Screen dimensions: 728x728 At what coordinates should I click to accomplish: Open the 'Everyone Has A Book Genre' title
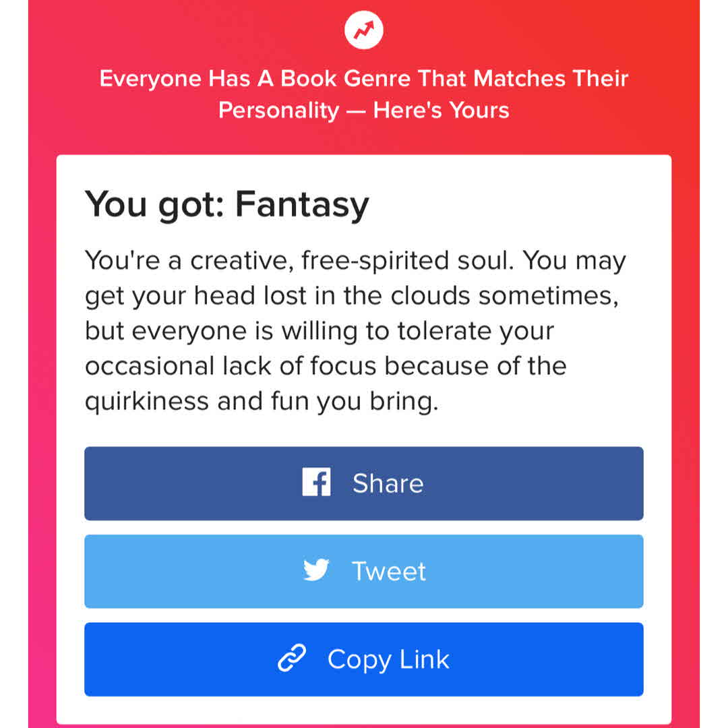[364, 79]
